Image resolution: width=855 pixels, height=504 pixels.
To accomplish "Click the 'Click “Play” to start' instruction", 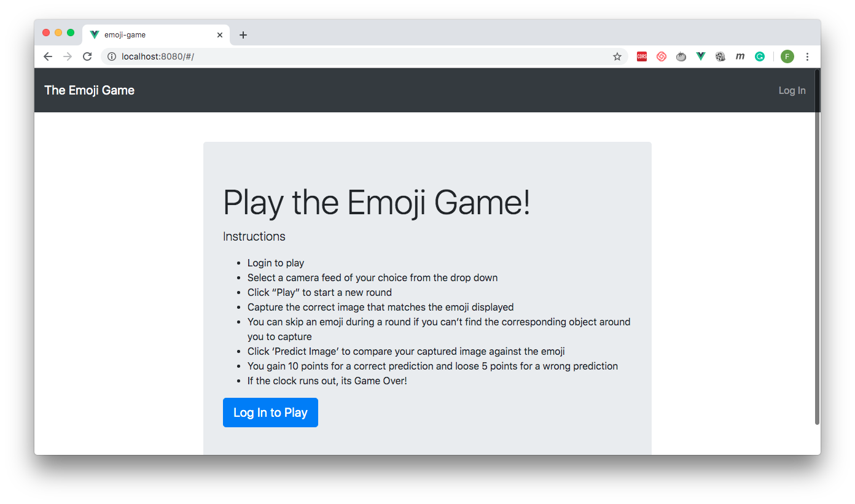I will 319,292.
